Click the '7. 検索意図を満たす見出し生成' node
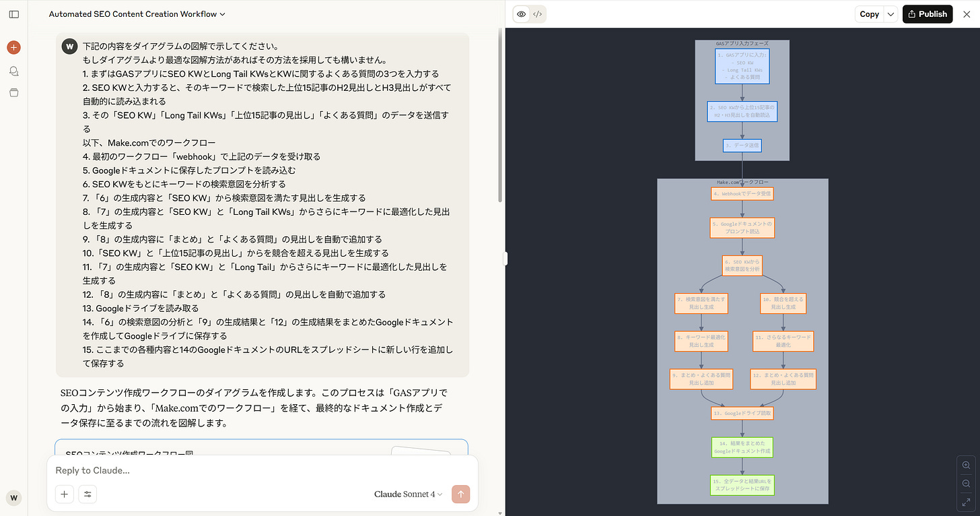The width and height of the screenshot is (980, 516). pos(701,303)
